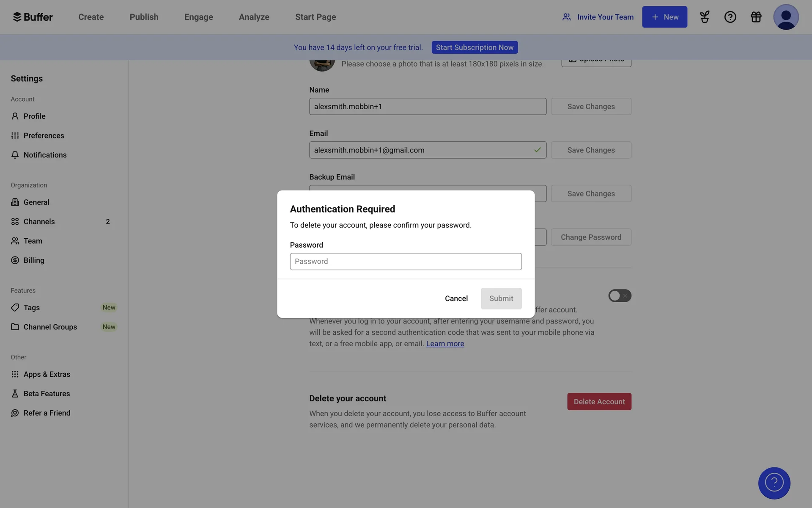
Task: Open the Publish menu
Action: 144,17
